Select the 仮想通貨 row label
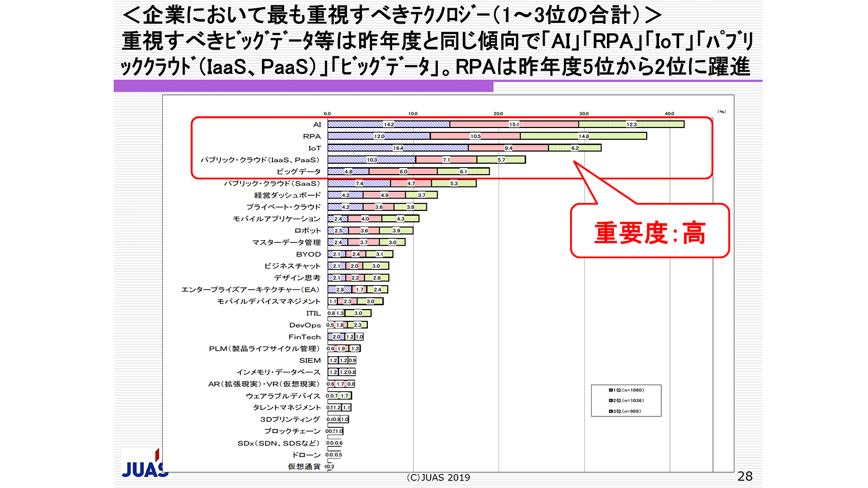The height and width of the screenshot is (488, 868). tap(304, 467)
